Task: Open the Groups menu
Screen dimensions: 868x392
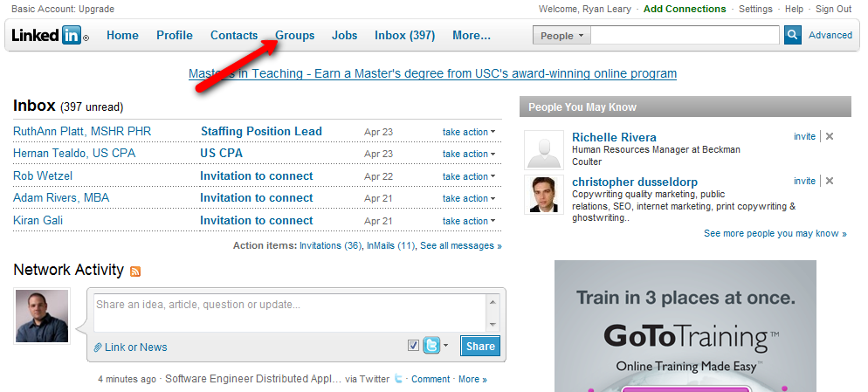Action: pyautogui.click(x=294, y=36)
